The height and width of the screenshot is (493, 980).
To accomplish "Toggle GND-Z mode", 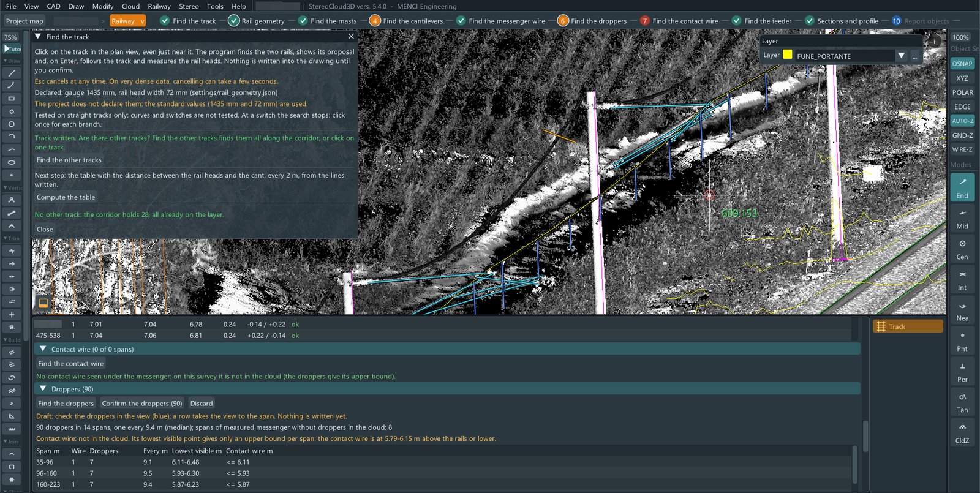I will (962, 135).
